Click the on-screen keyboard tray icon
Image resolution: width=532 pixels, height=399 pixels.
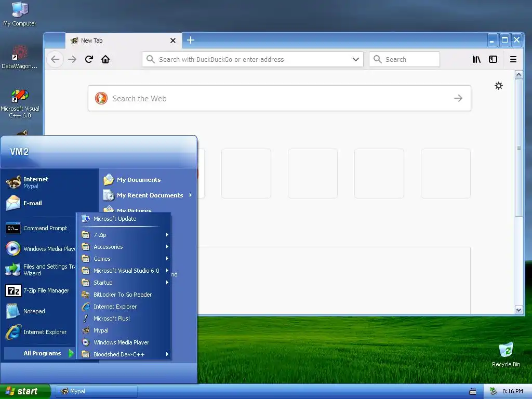point(473,392)
